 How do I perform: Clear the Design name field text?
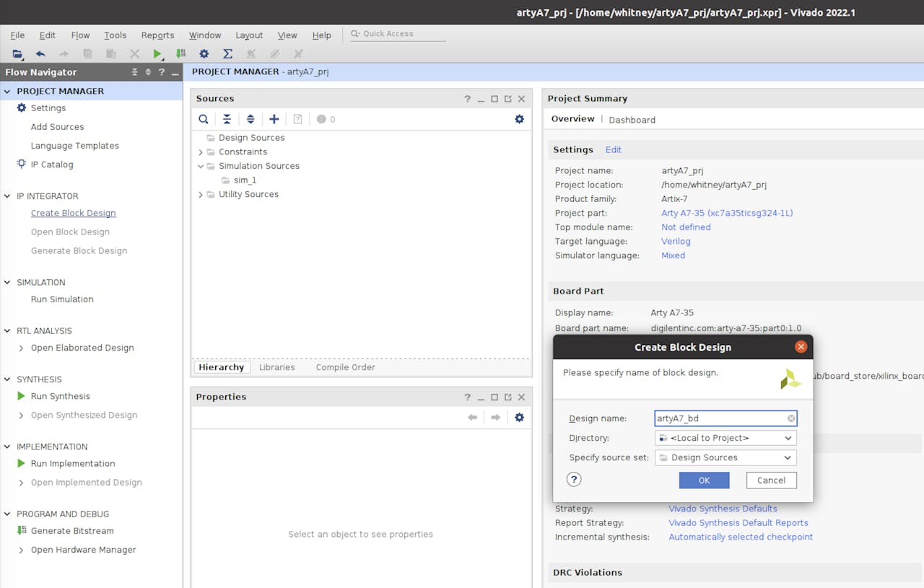(791, 418)
